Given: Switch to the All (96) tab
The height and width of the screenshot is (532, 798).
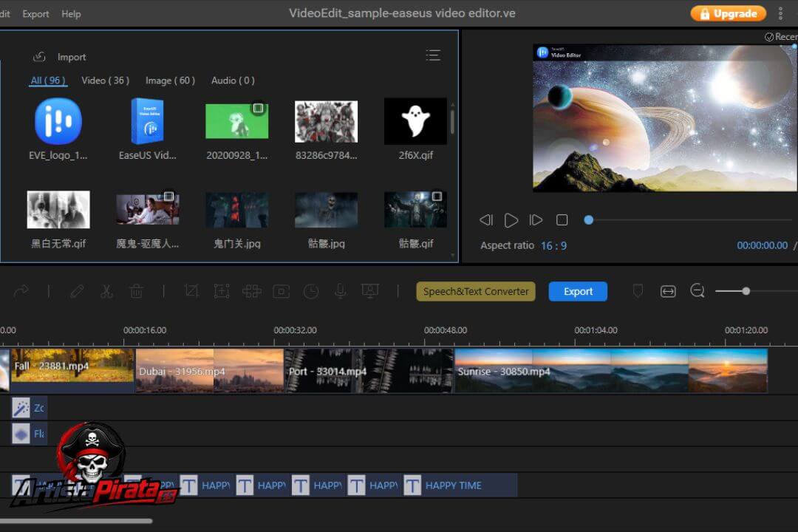Looking at the screenshot, I should click(x=48, y=81).
